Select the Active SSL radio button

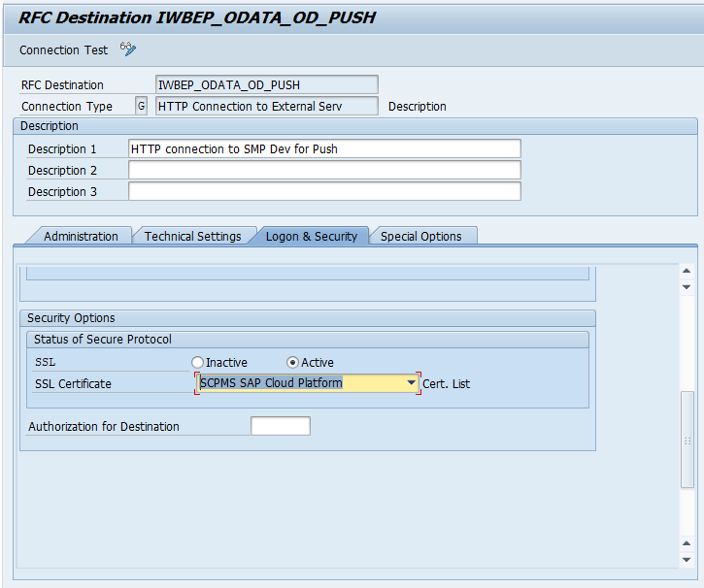pyautogui.click(x=293, y=363)
